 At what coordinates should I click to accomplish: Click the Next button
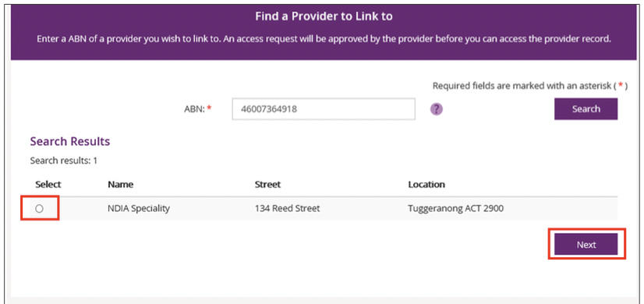pos(586,245)
